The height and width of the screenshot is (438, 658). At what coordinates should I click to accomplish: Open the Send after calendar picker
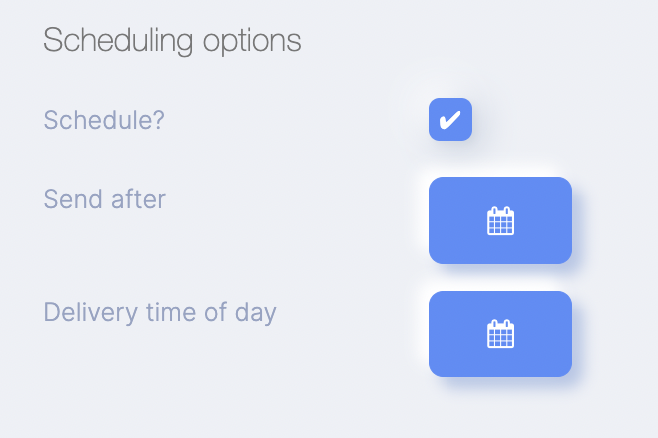pos(500,220)
